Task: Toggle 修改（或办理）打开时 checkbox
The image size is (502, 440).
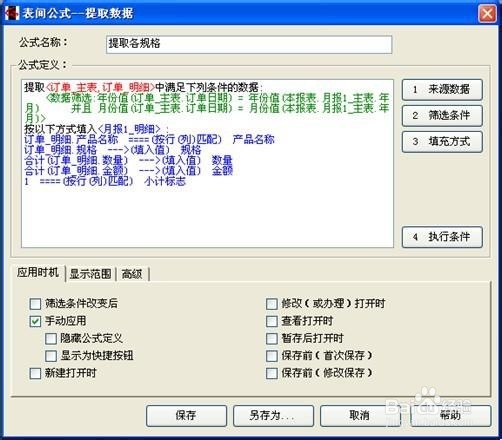Action: point(272,304)
